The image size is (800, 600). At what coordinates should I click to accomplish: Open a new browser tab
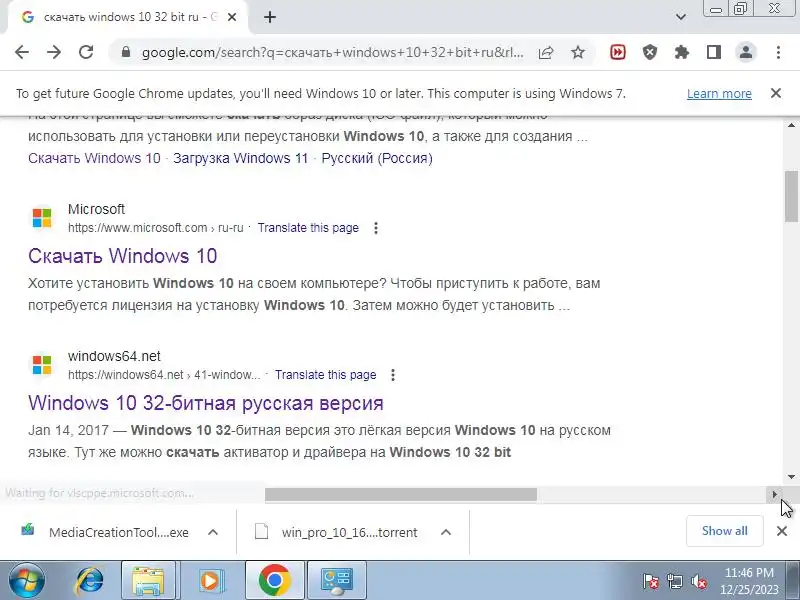pyautogui.click(x=270, y=17)
